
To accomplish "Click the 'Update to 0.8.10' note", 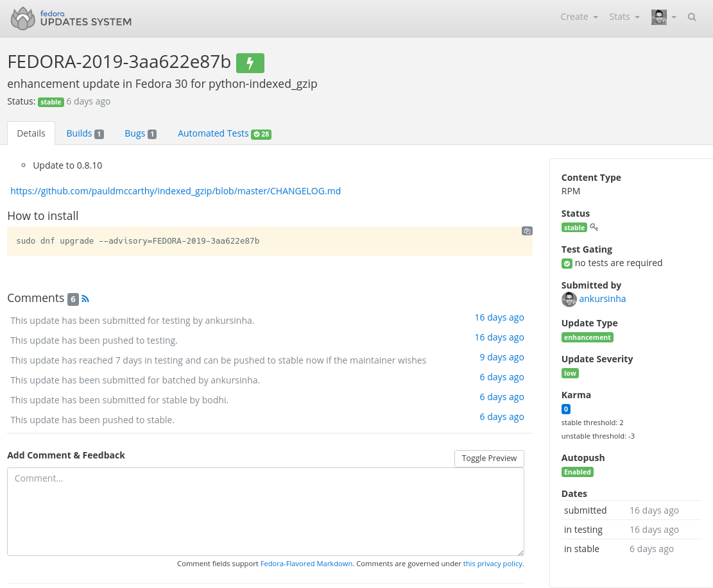I will coord(67,165).
